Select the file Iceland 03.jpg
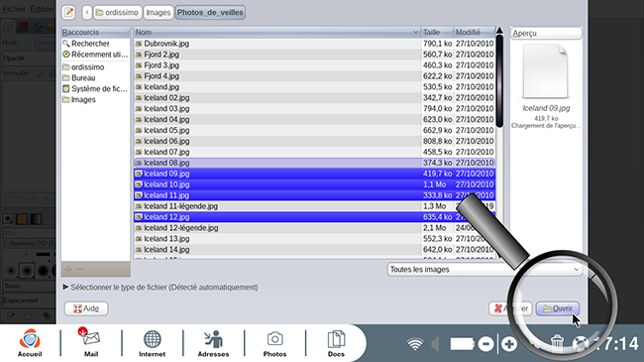This screenshot has height=362, width=644. click(315, 109)
